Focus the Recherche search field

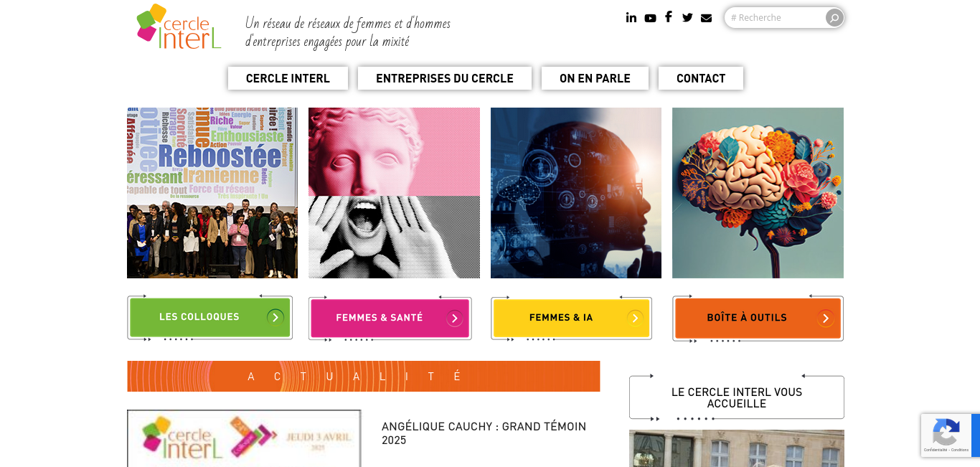775,18
